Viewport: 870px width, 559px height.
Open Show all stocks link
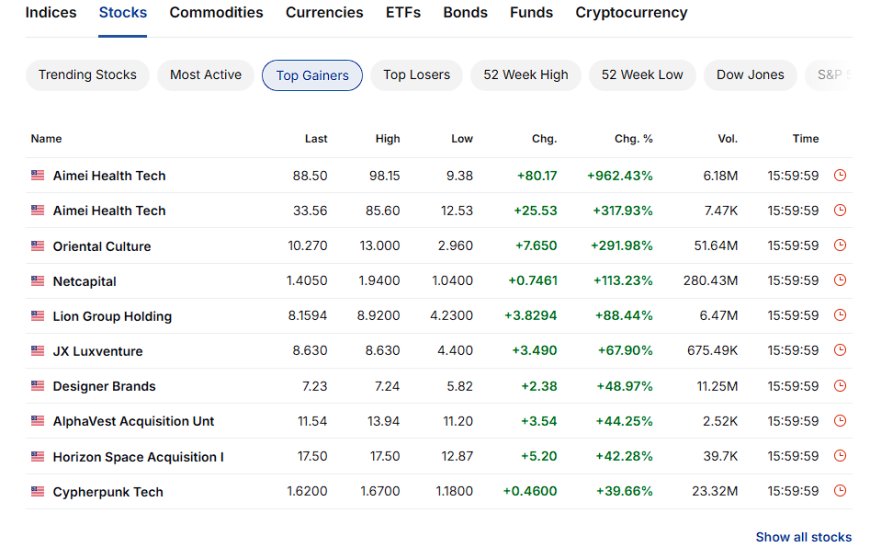click(x=803, y=537)
